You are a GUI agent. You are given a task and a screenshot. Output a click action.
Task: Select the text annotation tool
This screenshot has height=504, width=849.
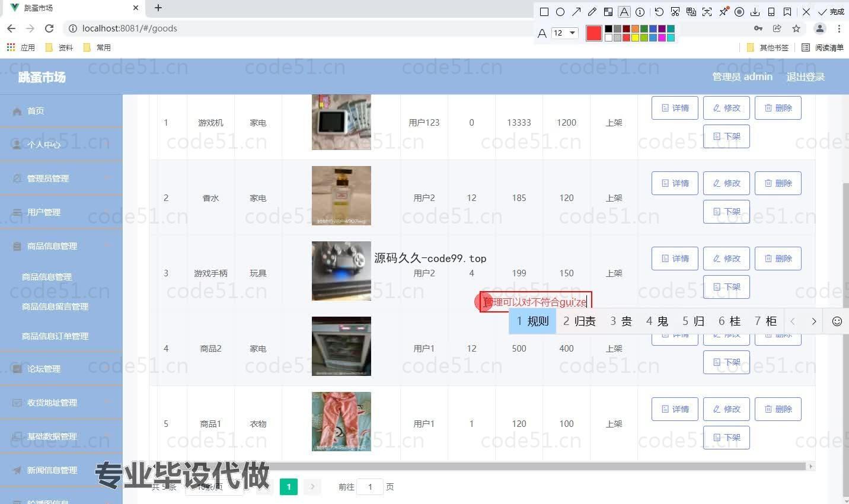click(x=624, y=12)
